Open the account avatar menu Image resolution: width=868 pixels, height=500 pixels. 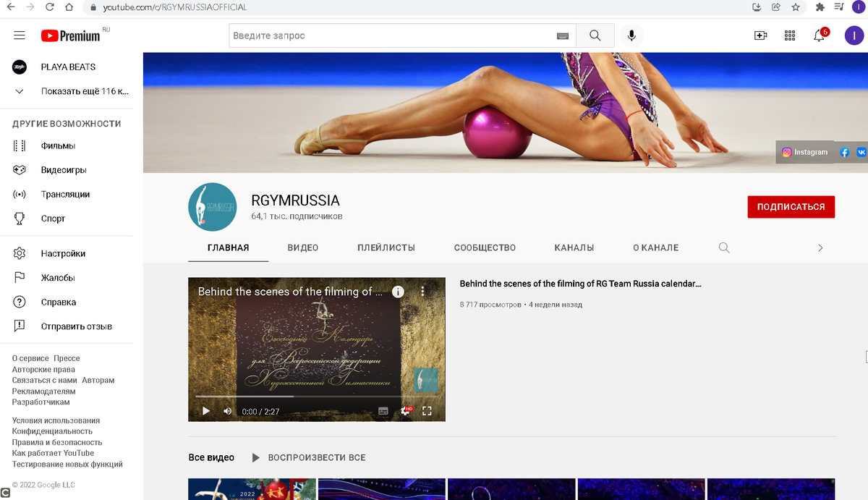[854, 35]
